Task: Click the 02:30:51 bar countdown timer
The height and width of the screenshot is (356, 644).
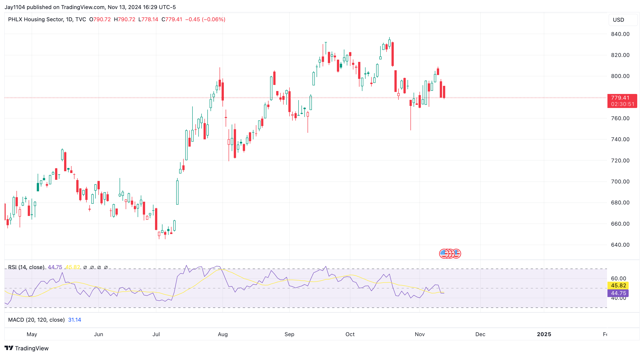Action: 623,104
